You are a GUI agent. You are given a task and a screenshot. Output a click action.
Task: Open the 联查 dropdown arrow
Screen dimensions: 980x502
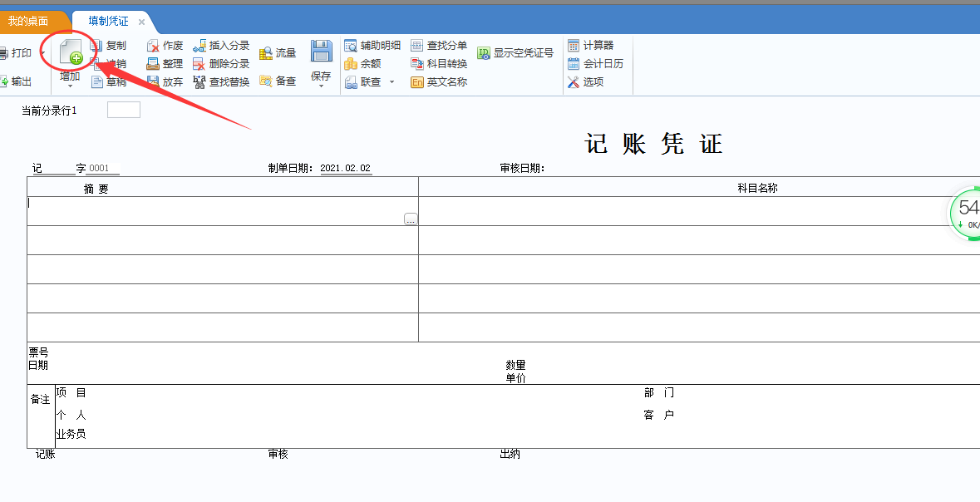coord(392,82)
